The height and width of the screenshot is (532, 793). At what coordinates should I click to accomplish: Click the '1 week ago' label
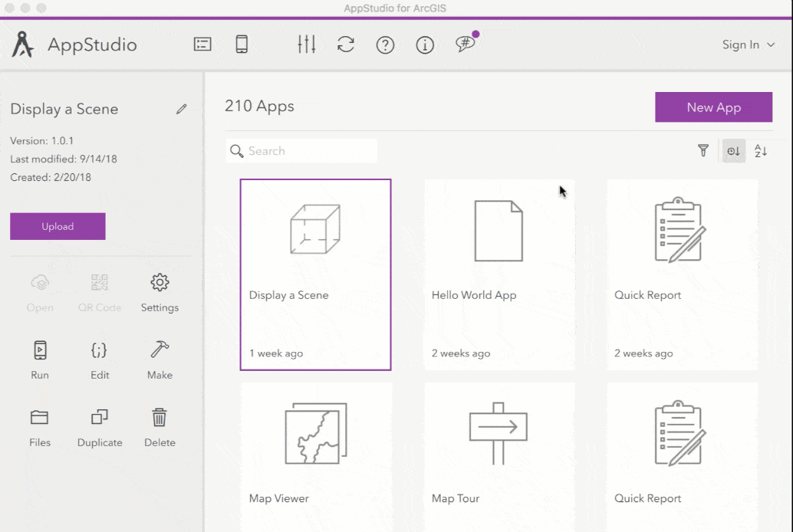(x=276, y=353)
